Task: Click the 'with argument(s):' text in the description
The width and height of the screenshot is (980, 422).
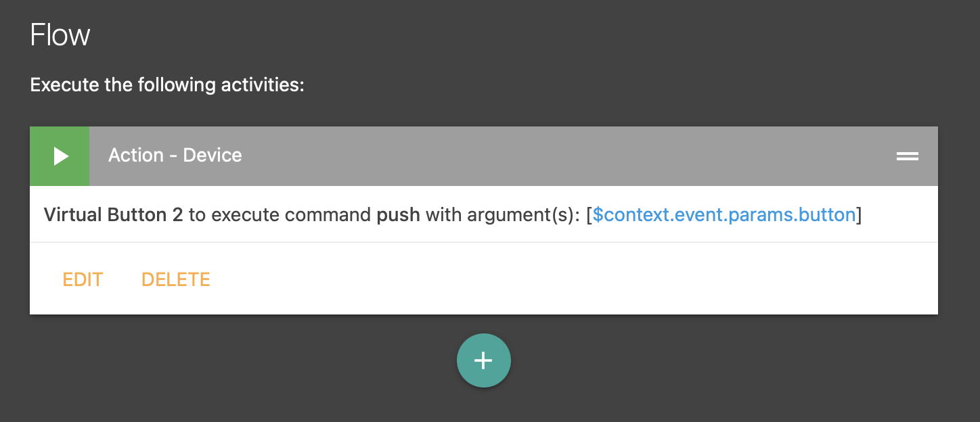Action: pyautogui.click(x=502, y=215)
